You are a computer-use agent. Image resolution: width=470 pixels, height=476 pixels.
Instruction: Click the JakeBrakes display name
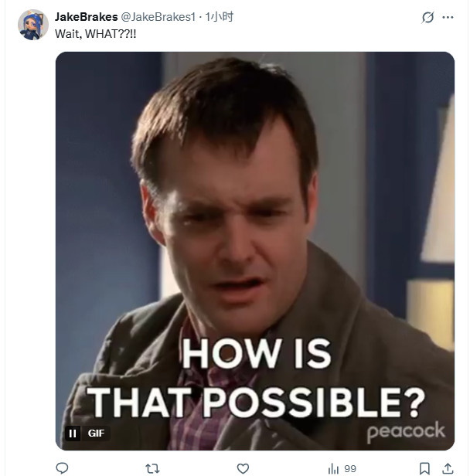pyautogui.click(x=87, y=17)
